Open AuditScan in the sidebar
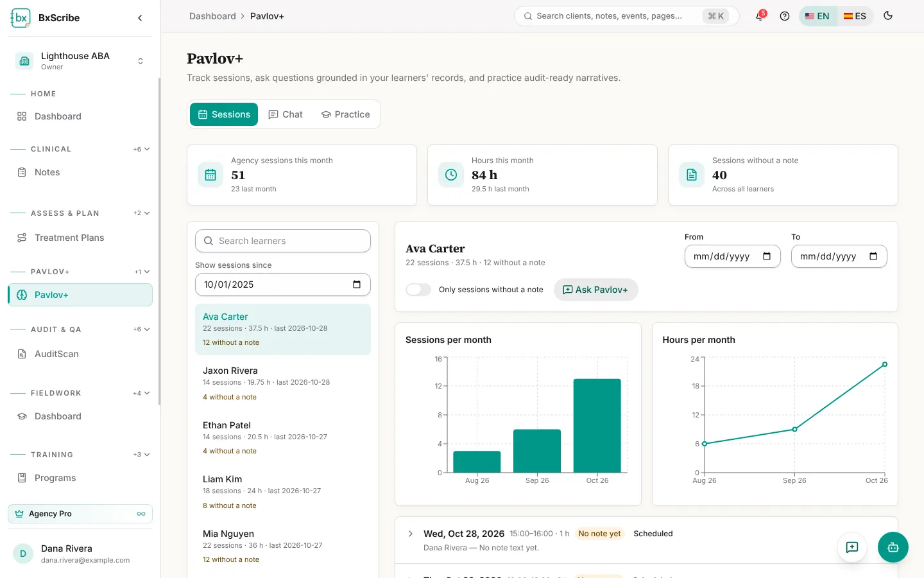This screenshot has width=924, height=578. coord(80,354)
